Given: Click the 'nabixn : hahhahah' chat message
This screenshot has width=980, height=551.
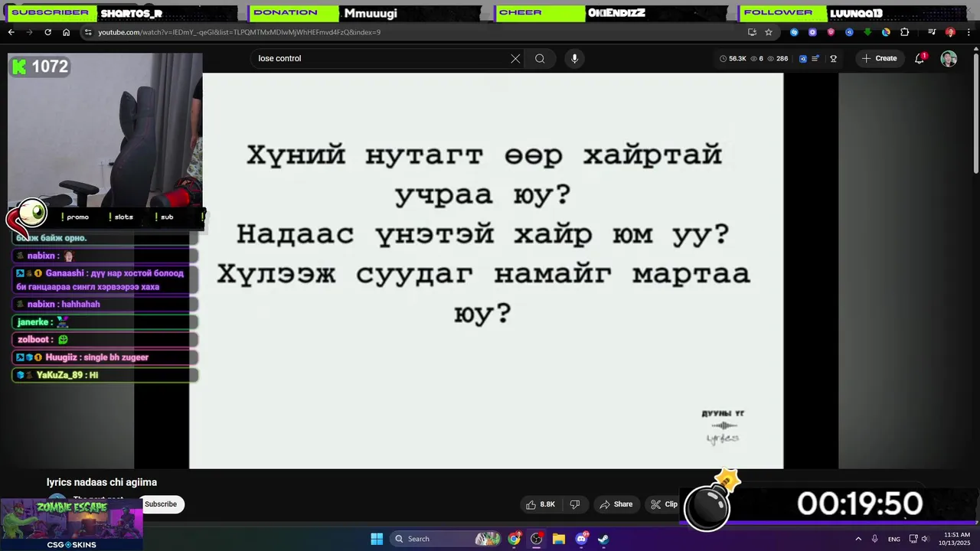Looking at the screenshot, I should coord(105,304).
